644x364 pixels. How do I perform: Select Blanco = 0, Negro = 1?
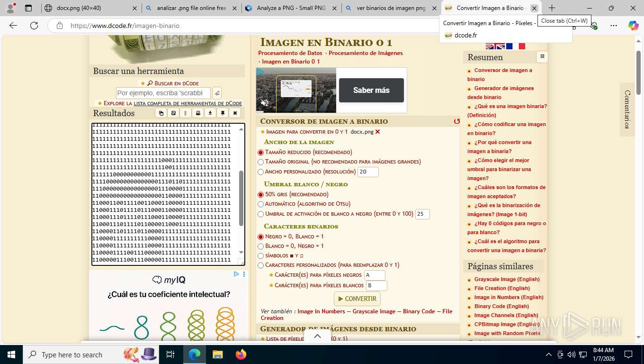point(260,246)
